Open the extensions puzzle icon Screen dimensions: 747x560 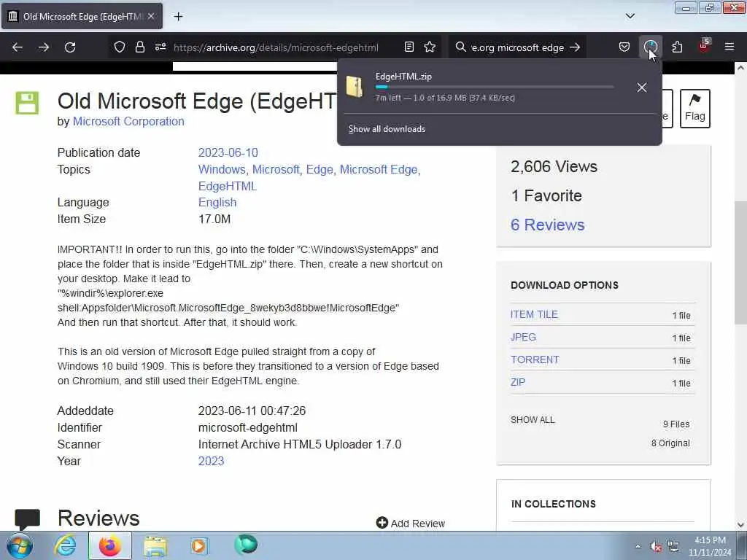pos(677,47)
